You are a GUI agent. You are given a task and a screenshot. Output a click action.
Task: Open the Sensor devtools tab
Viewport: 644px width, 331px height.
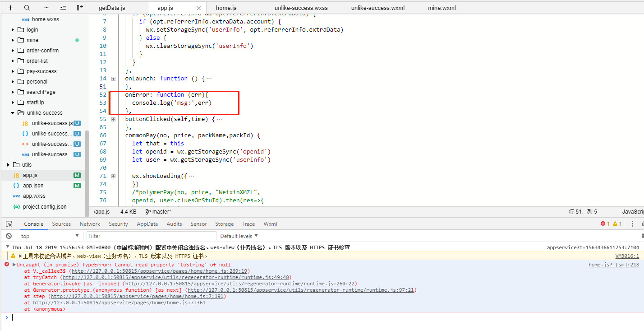[198, 224]
